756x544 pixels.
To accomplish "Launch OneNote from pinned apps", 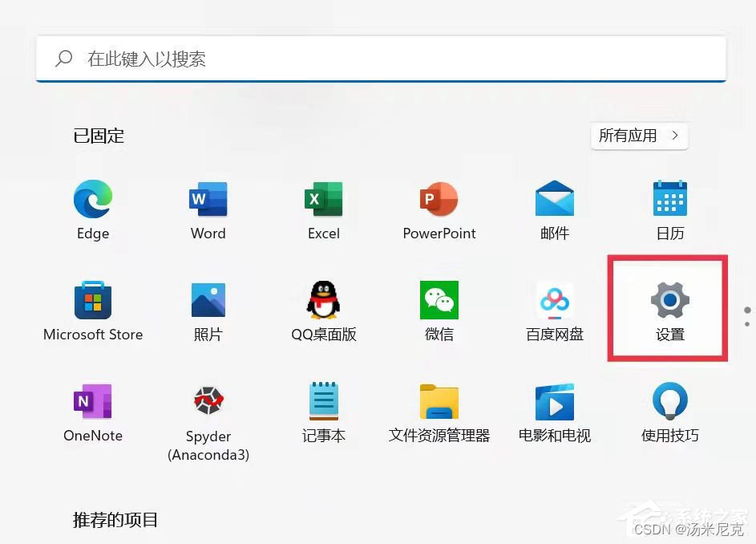I will pyautogui.click(x=92, y=401).
